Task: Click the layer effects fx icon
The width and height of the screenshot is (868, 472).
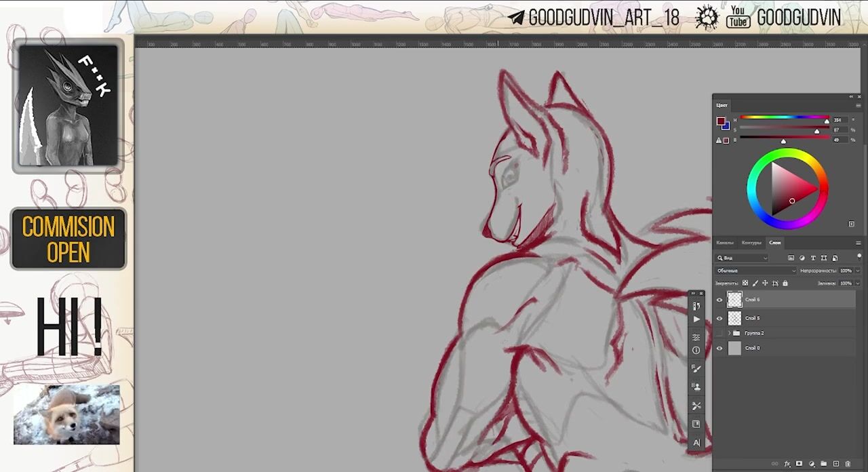Action: pyautogui.click(x=787, y=464)
